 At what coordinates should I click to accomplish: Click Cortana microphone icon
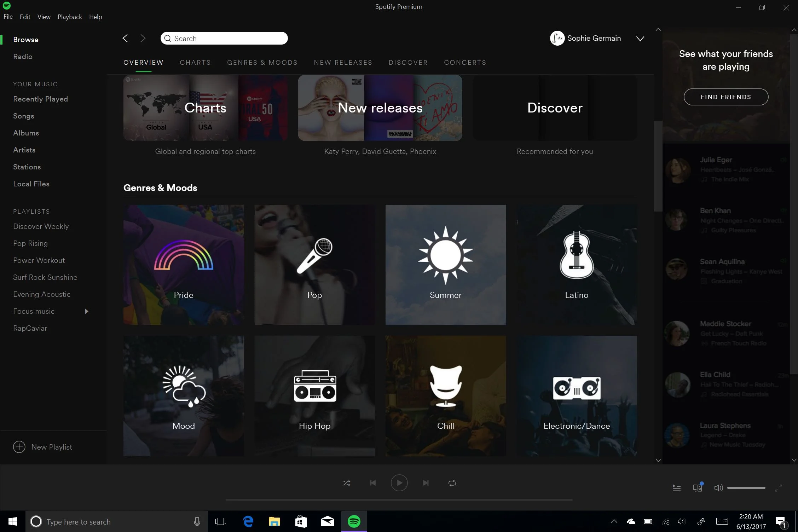tap(197, 521)
